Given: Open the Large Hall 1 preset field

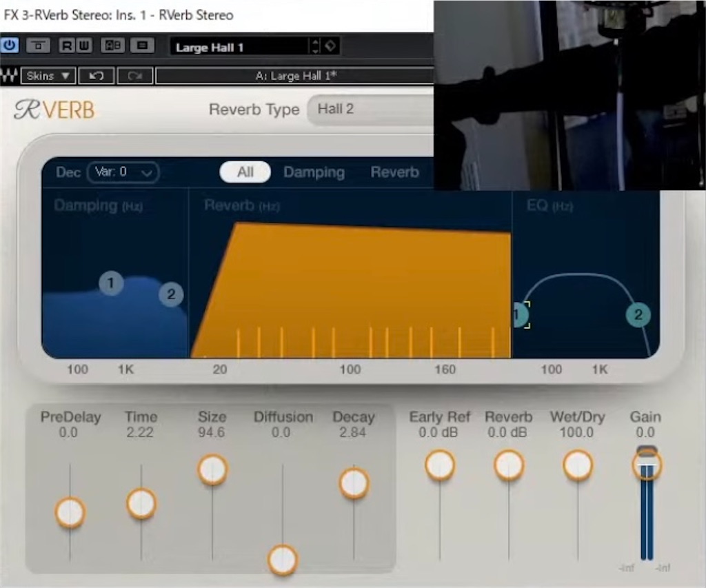Looking at the screenshot, I should [x=239, y=47].
